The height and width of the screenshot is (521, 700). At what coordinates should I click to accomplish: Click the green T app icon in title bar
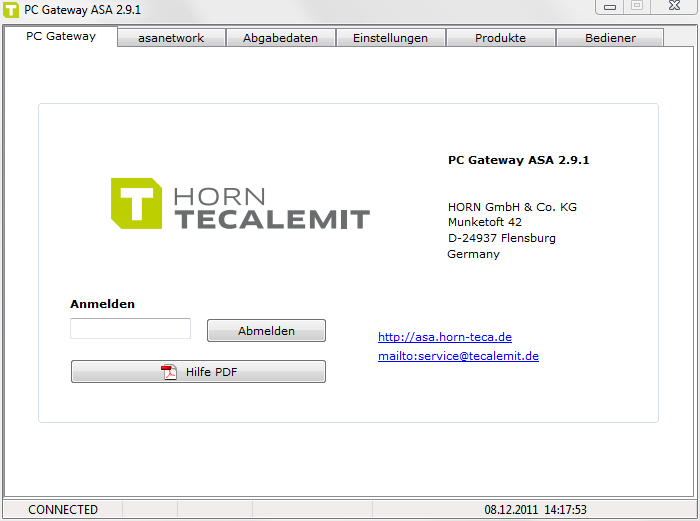pyautogui.click(x=11, y=9)
